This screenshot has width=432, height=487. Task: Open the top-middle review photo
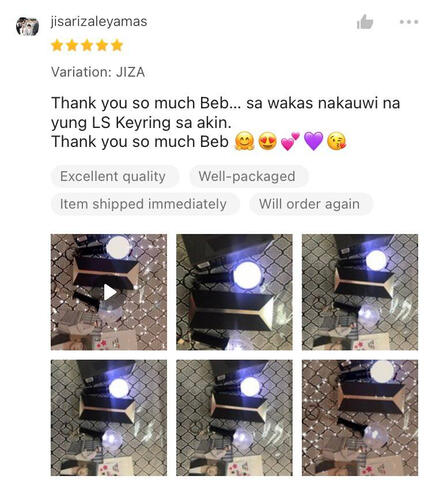click(x=234, y=292)
